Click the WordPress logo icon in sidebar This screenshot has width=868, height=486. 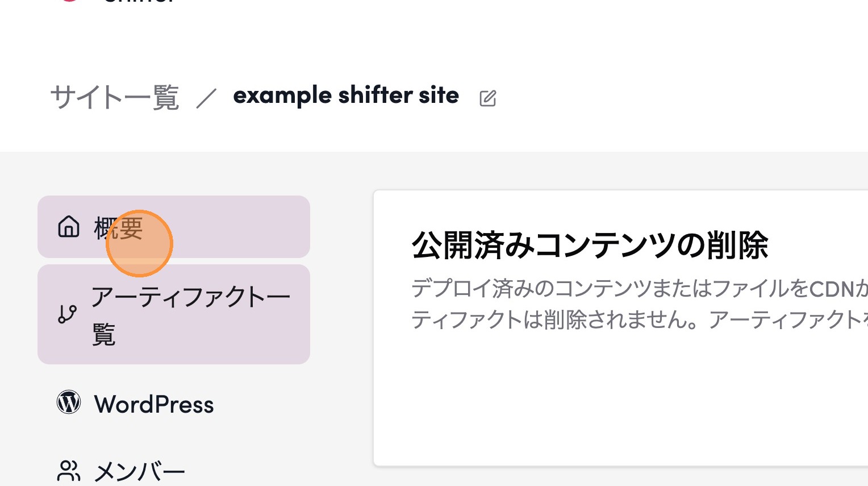[x=69, y=402]
